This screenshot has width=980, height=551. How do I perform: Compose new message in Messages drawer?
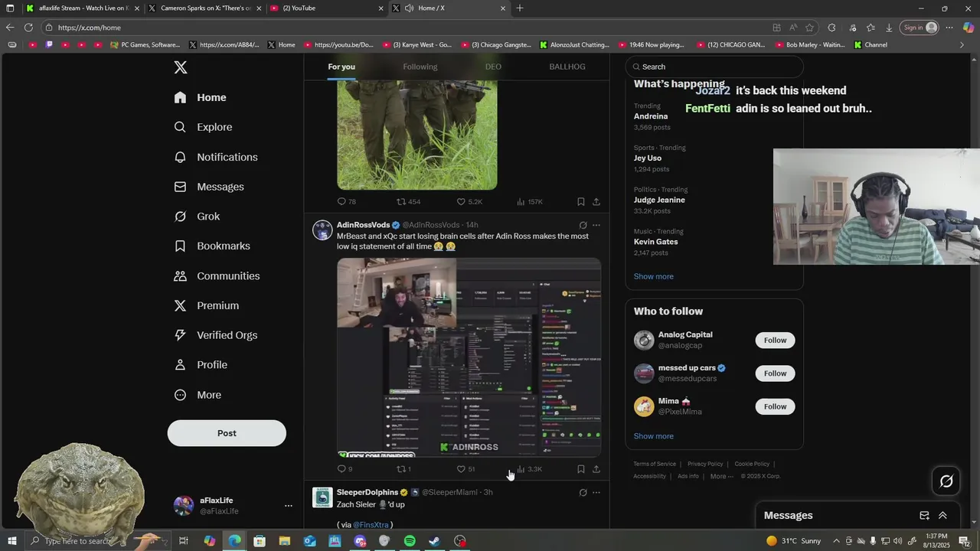pos(924,516)
